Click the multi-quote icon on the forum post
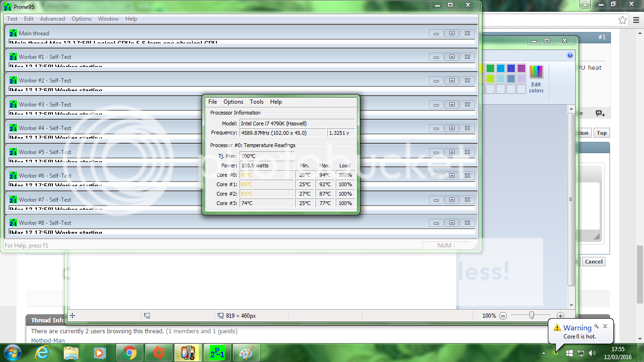Viewport: 644px width, 362px height. [x=600, y=113]
